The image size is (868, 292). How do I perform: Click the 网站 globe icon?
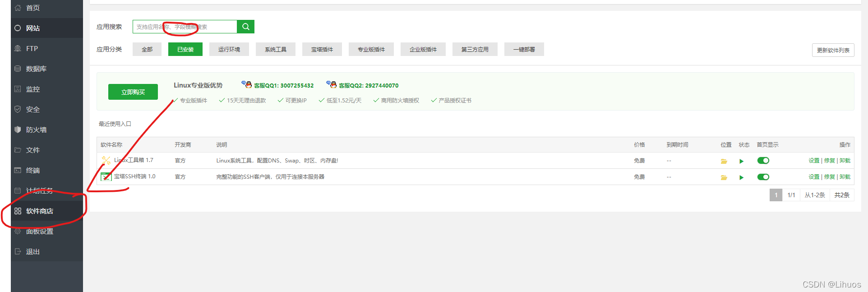click(x=18, y=28)
